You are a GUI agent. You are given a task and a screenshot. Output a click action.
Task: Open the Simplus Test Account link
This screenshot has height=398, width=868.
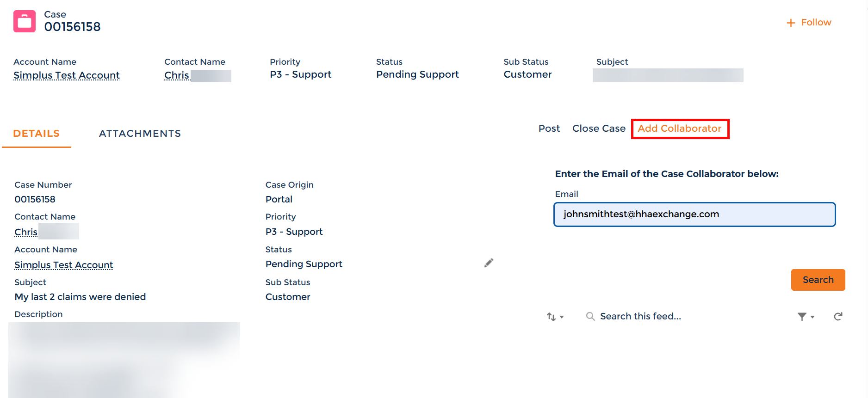(66, 75)
